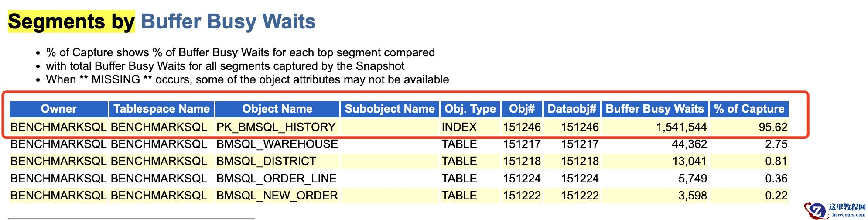Select the % of Capture column header
The width and height of the screenshot is (868, 220).
[749, 109]
